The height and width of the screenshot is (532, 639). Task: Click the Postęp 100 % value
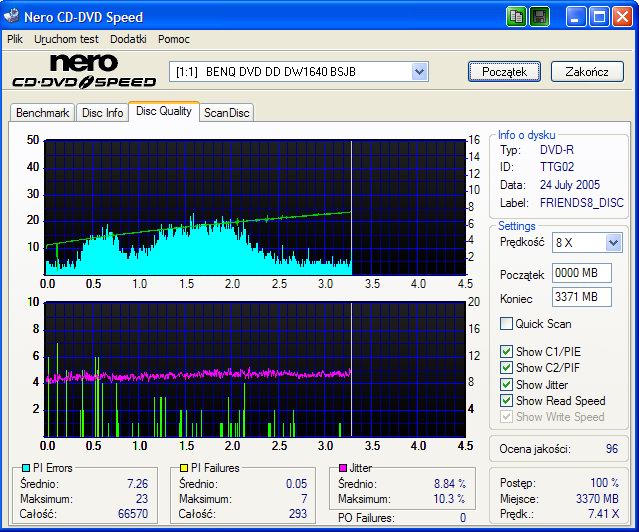[604, 483]
